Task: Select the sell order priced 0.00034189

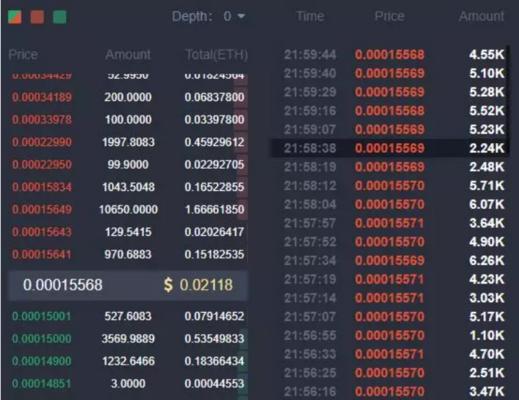Action: (128, 97)
